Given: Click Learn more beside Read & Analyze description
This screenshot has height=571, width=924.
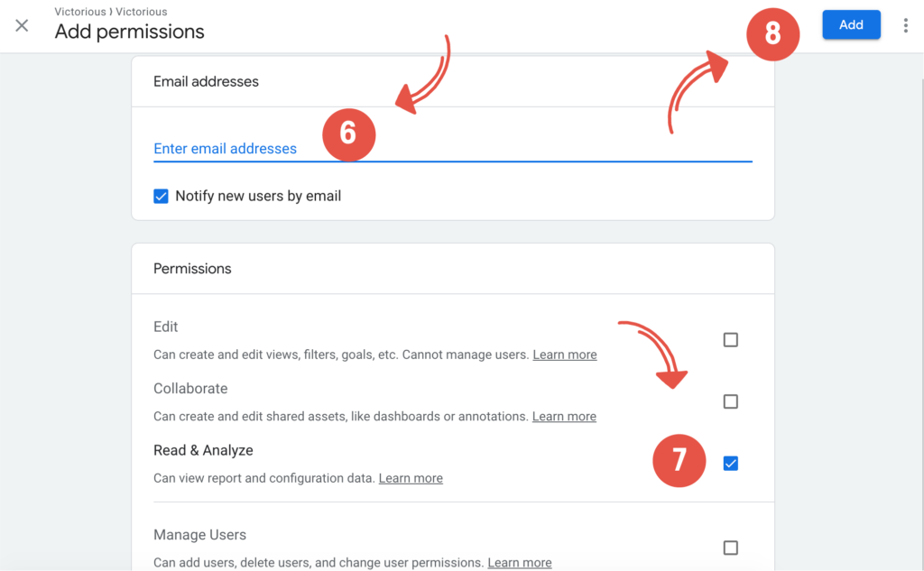Looking at the screenshot, I should [x=411, y=478].
